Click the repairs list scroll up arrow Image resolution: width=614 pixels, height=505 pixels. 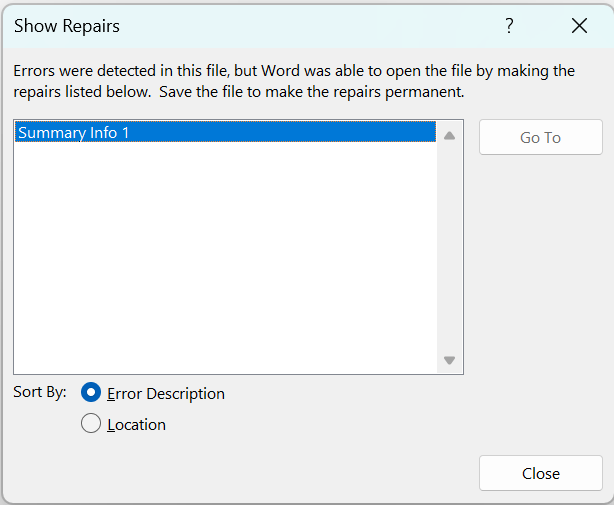pyautogui.click(x=450, y=136)
